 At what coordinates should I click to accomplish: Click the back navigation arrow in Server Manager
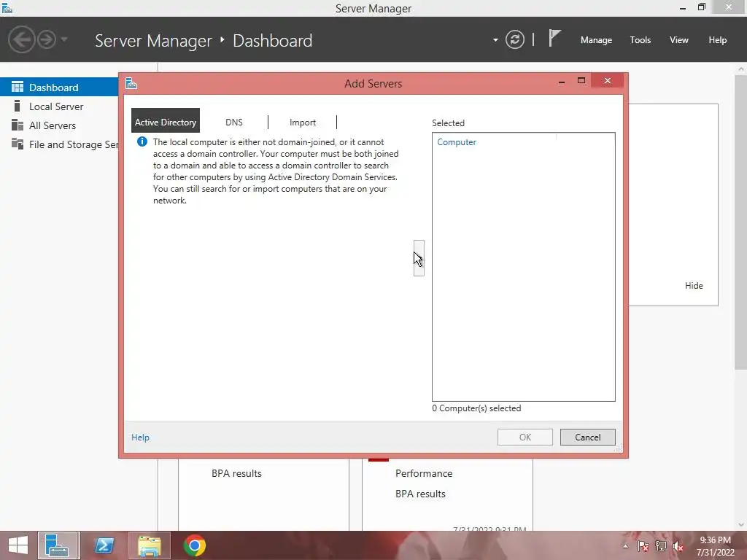point(21,39)
